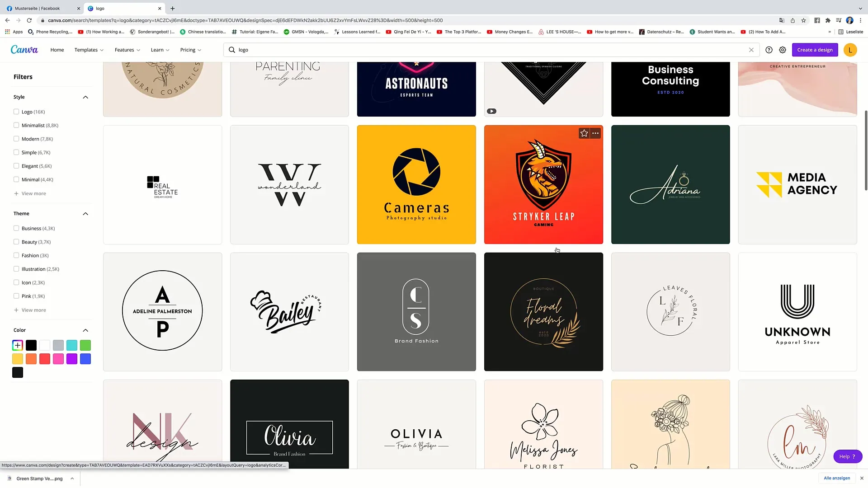Click the translate page icon
This screenshot has height=488, width=868.
pyautogui.click(x=782, y=20)
